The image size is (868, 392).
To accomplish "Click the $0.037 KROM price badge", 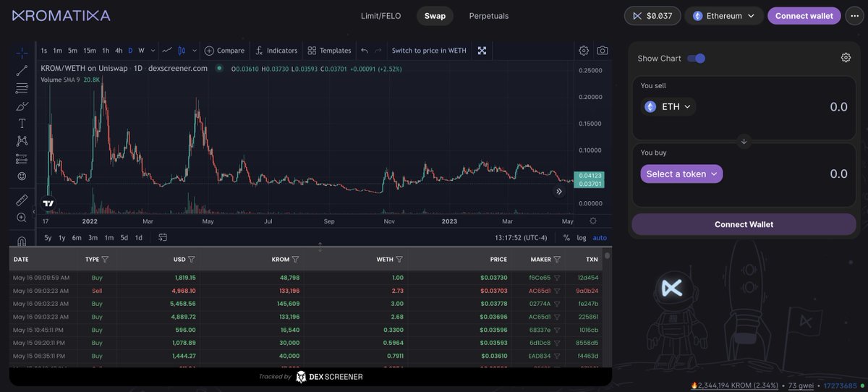I will click(x=652, y=16).
